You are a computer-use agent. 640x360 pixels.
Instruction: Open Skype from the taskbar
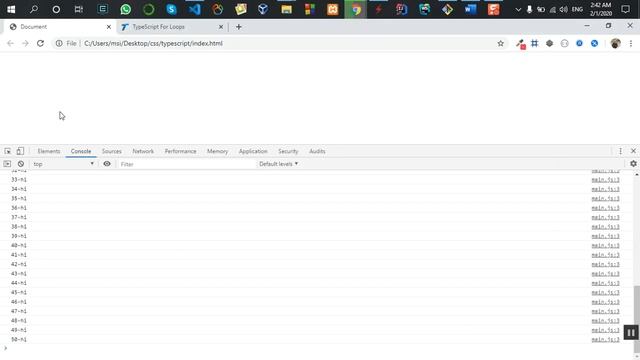pyautogui.click(x=171, y=9)
